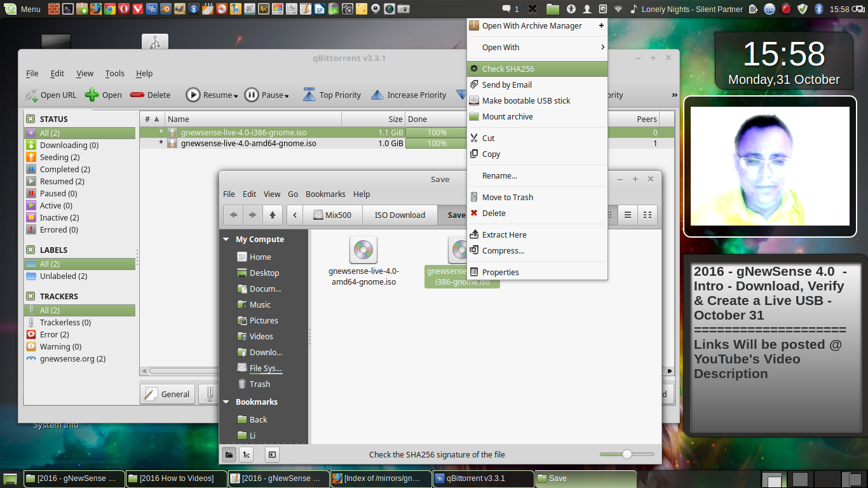The image size is (868, 488).
Task: Open Google Chrome from the top panel
Action: click(x=109, y=9)
